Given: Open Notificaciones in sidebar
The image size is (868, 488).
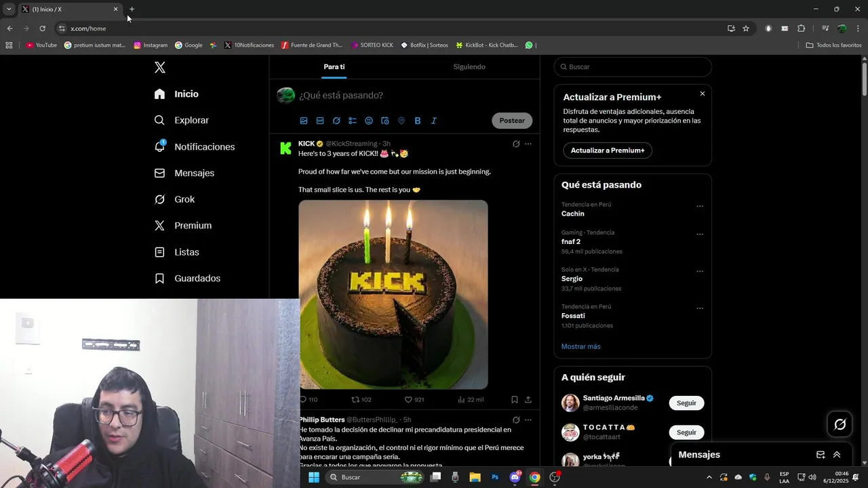Looking at the screenshot, I should 195,146.
